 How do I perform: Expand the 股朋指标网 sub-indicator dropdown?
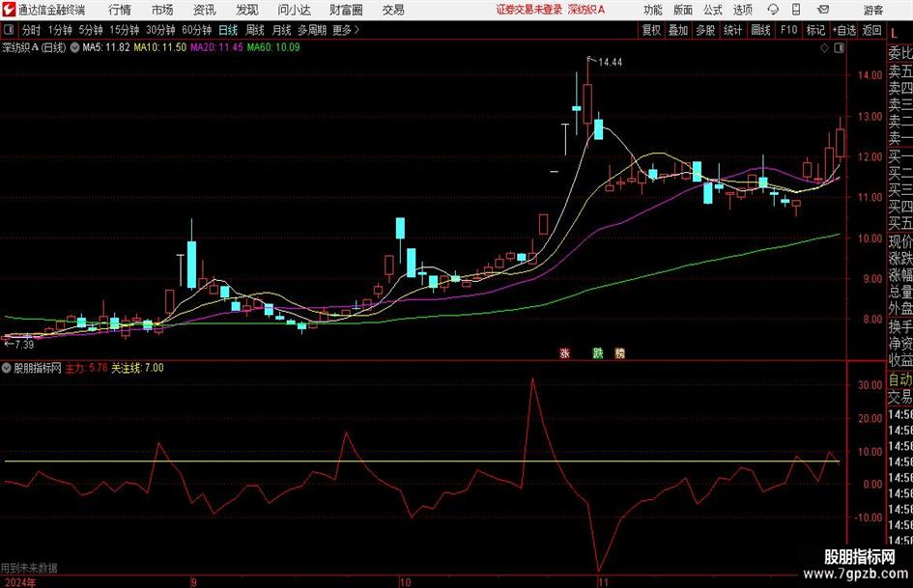coord(7,368)
